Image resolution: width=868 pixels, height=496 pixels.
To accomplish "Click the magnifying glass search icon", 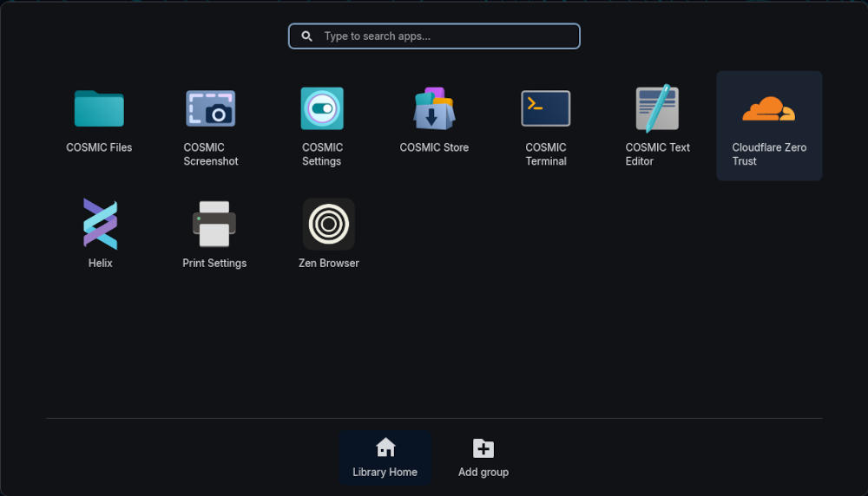I will [x=307, y=36].
